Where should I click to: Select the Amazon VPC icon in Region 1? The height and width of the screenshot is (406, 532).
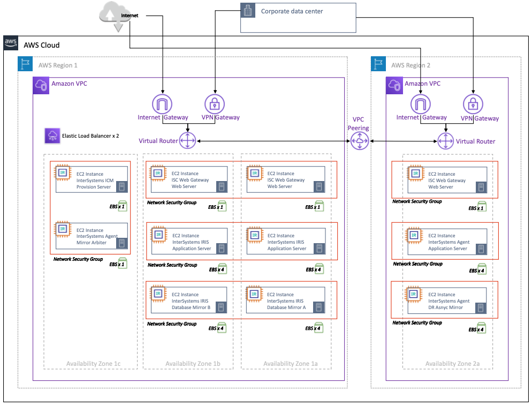click(41, 85)
